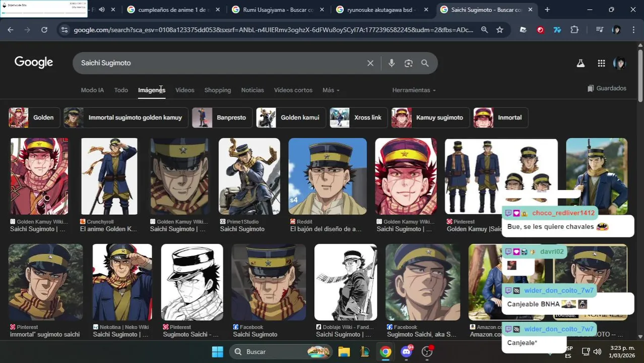This screenshot has width=644, height=363.
Task: Open the Reddit El bajón del diseño image
Action: click(x=328, y=176)
